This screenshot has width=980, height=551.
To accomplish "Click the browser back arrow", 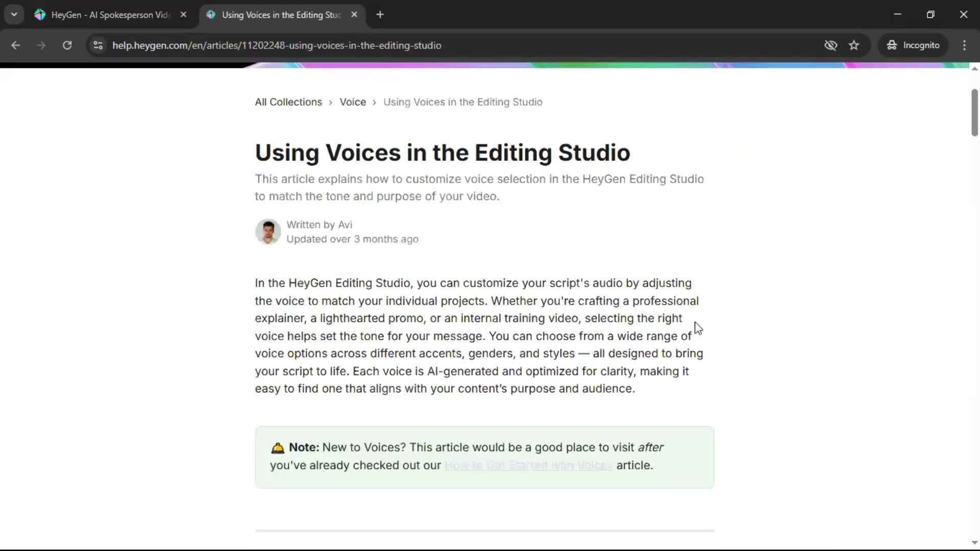I will pos(15,45).
